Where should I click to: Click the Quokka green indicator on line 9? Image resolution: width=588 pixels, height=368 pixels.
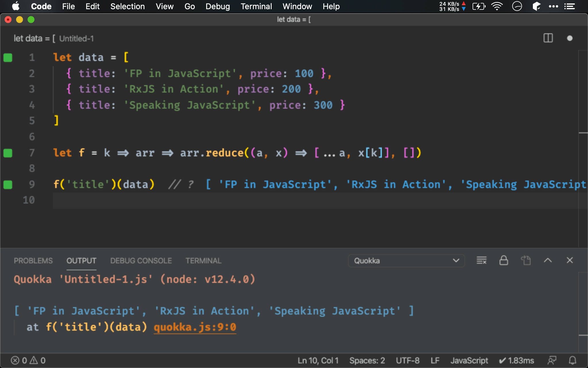[8, 185]
